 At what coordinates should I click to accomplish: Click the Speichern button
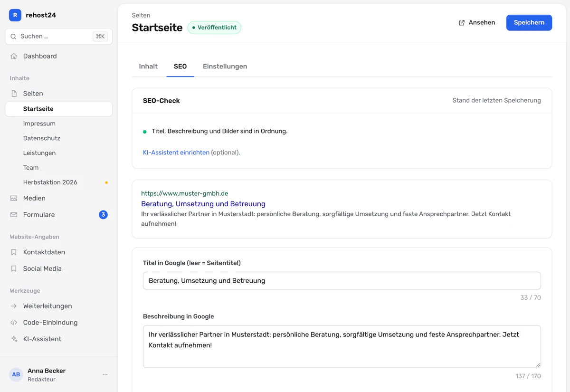point(529,23)
